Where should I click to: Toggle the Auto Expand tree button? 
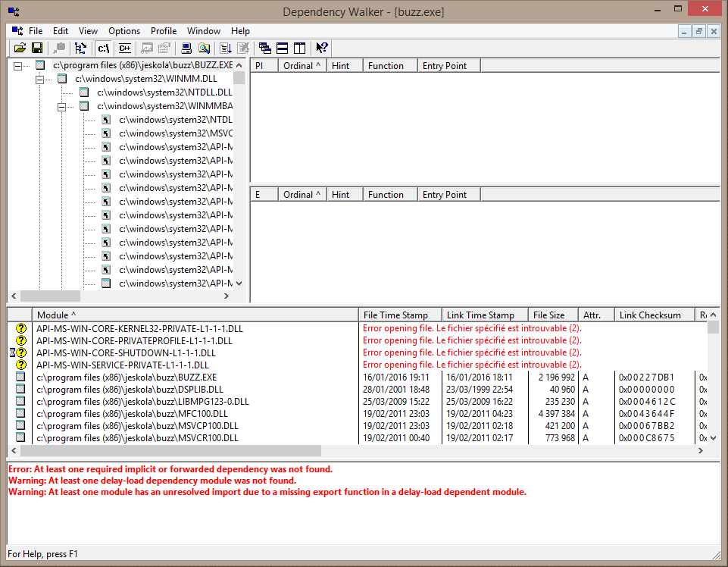click(80, 49)
